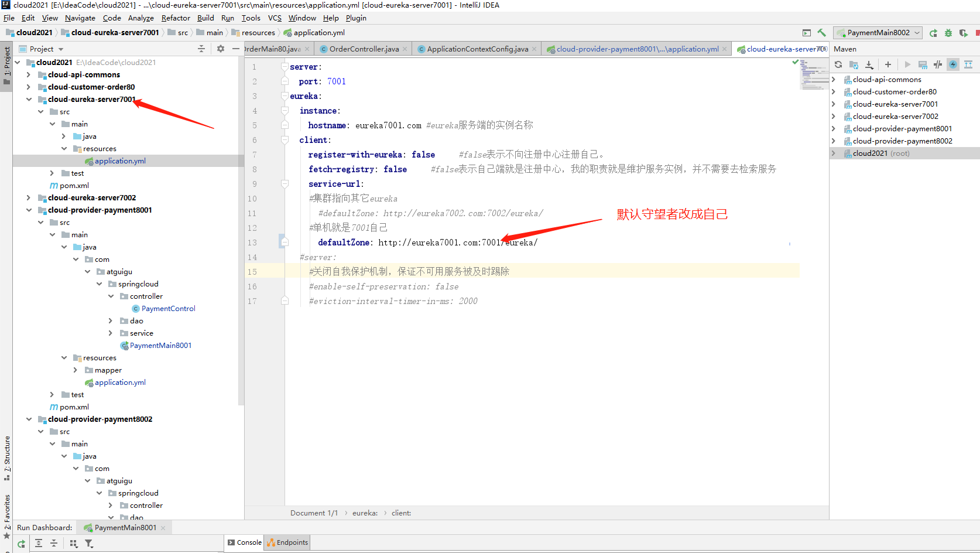Click the client: breadcrumb below the editor
This screenshot has width=980, height=553.
pos(401,513)
